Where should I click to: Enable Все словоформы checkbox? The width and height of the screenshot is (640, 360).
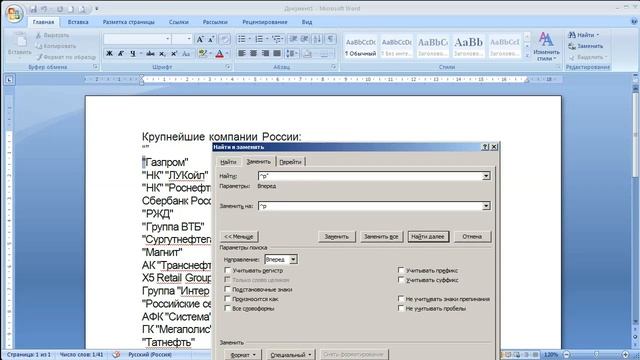(x=228, y=309)
